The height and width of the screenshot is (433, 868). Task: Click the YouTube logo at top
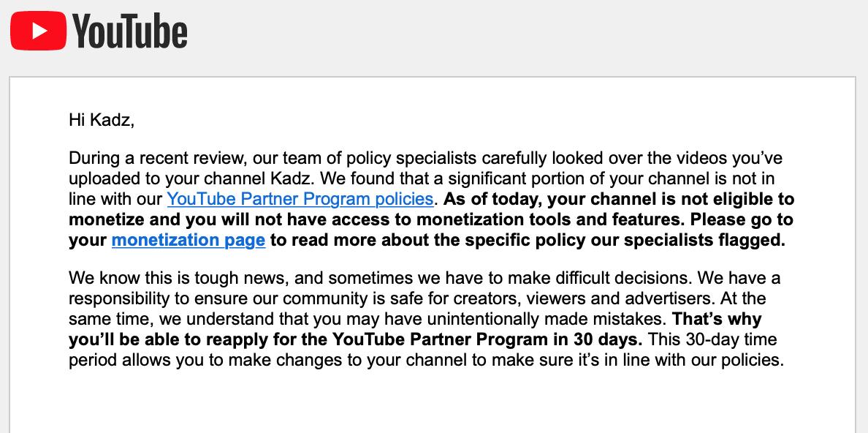99,31
